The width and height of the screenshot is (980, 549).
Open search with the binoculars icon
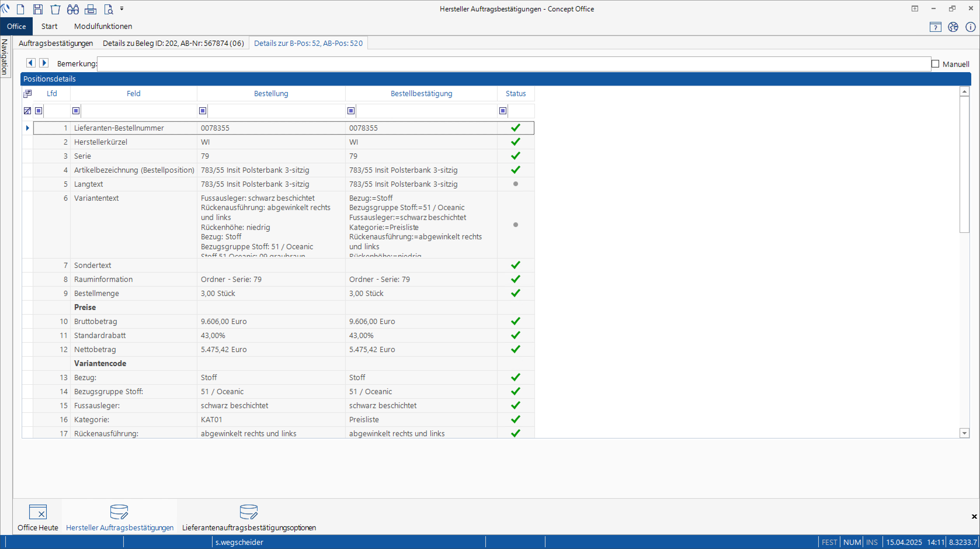click(x=73, y=9)
